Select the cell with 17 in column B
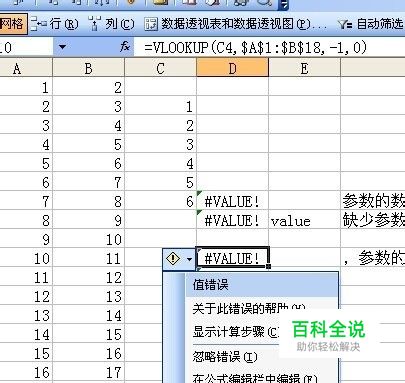 88,372
